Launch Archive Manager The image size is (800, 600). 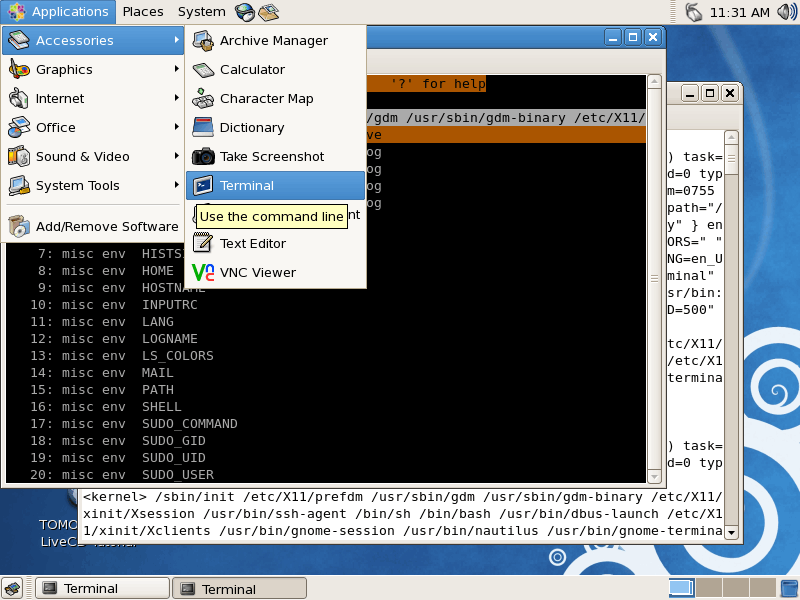click(x=276, y=40)
